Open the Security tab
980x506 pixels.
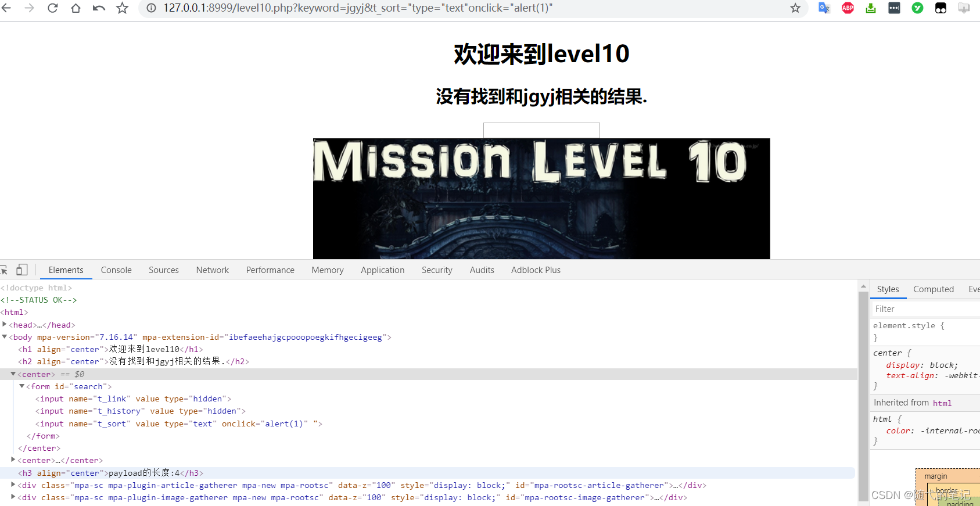pyautogui.click(x=437, y=270)
